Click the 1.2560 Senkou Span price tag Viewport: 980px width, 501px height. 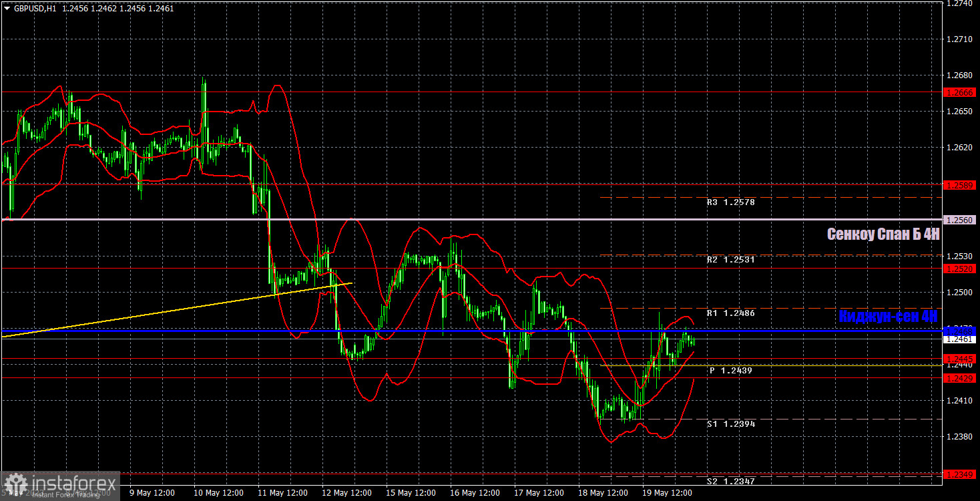pyautogui.click(x=960, y=220)
